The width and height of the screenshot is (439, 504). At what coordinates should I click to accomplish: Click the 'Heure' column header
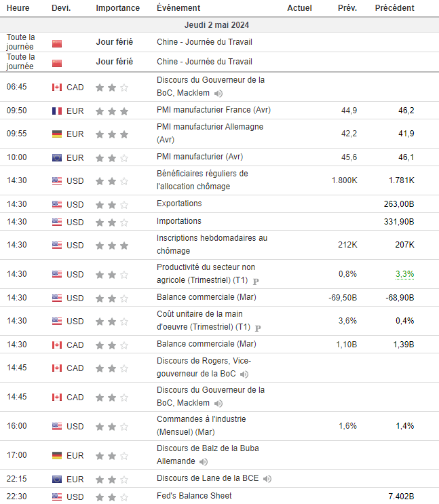tap(18, 8)
